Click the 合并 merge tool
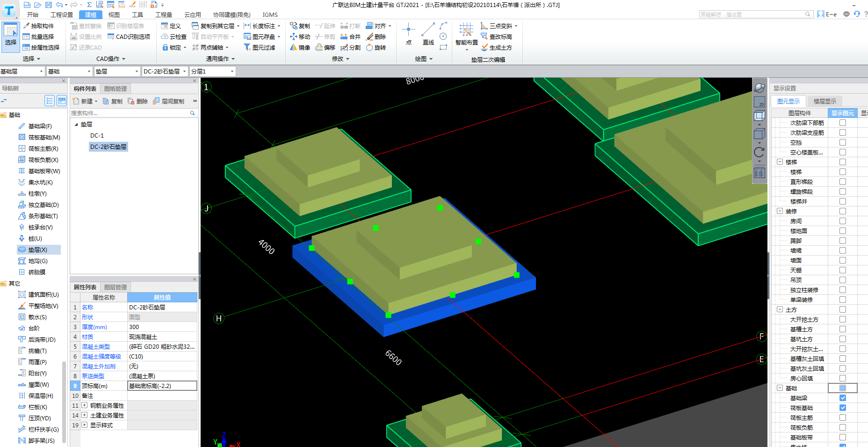The height and width of the screenshot is (447, 868). 350,37
